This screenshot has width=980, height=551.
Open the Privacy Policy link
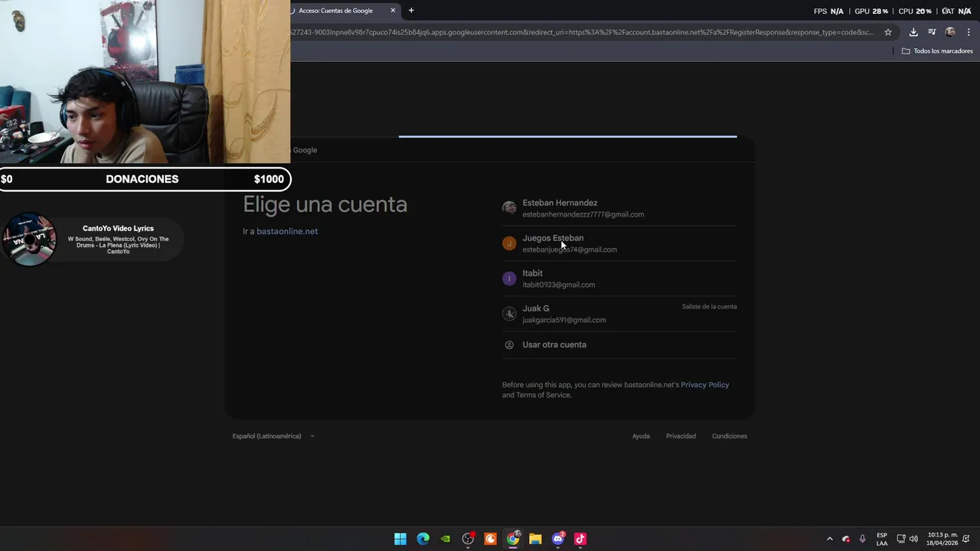[704, 385]
